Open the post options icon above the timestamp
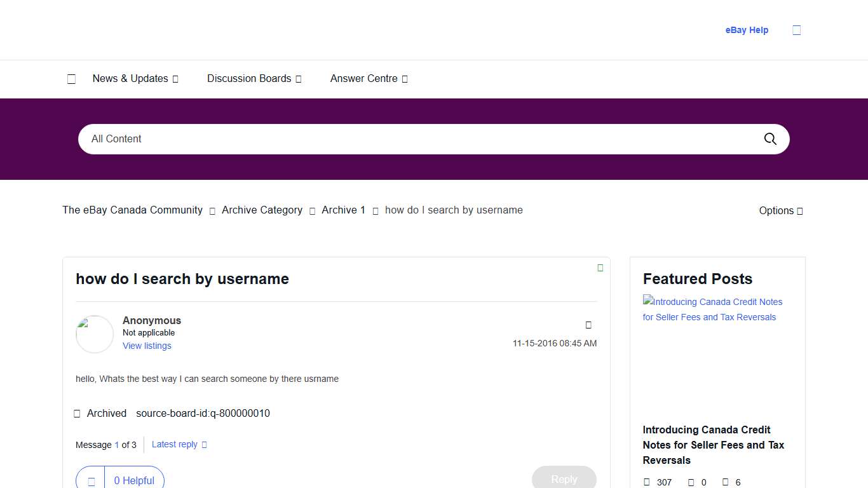The height and width of the screenshot is (488, 868). [x=588, y=325]
